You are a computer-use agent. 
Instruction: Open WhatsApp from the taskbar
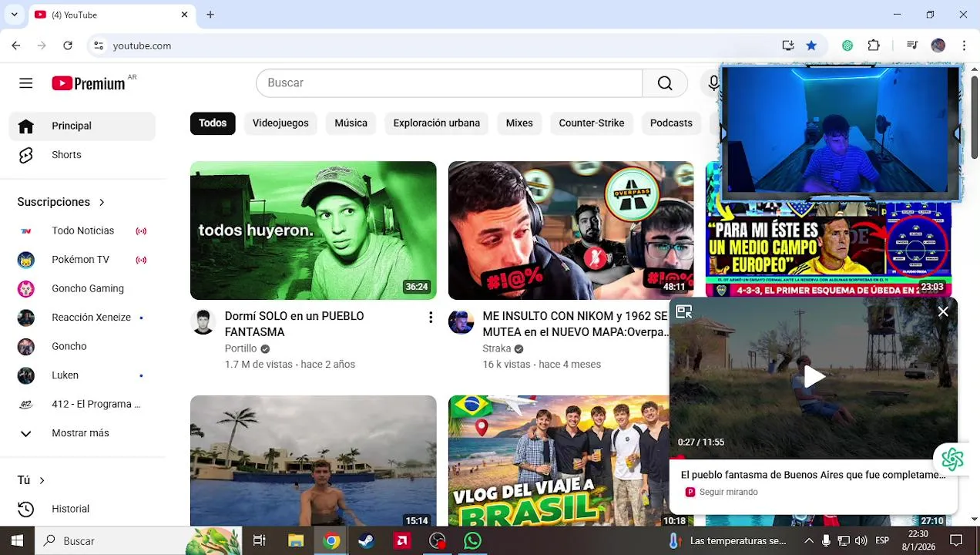tap(472, 541)
